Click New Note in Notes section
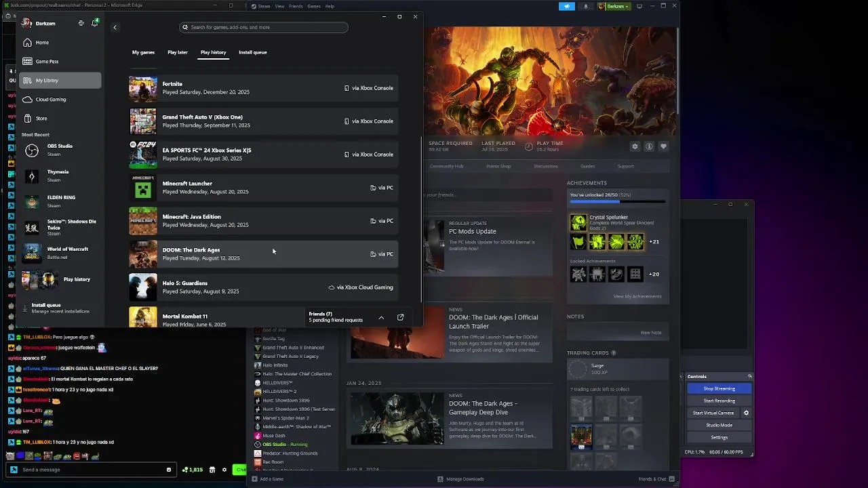Screen dimensions: 868x488 (651, 332)
